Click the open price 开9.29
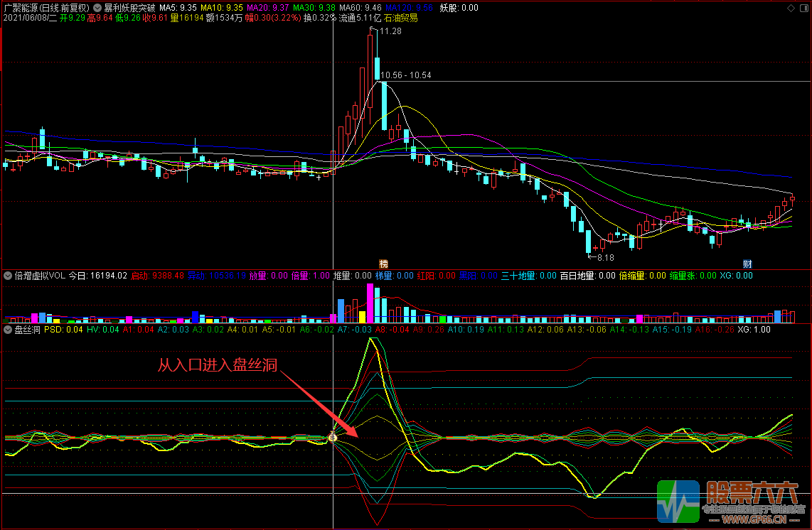The width and height of the screenshot is (812, 530). coord(73,18)
